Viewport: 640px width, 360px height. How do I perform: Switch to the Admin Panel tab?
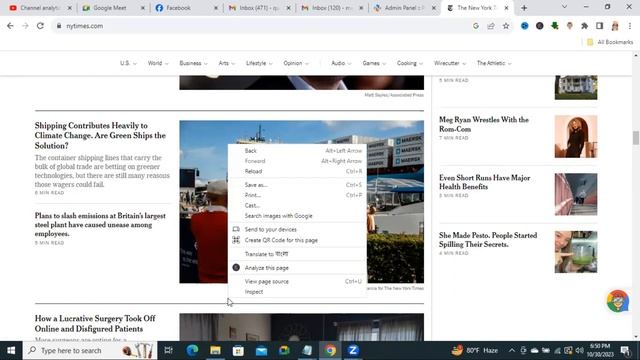tap(404, 8)
